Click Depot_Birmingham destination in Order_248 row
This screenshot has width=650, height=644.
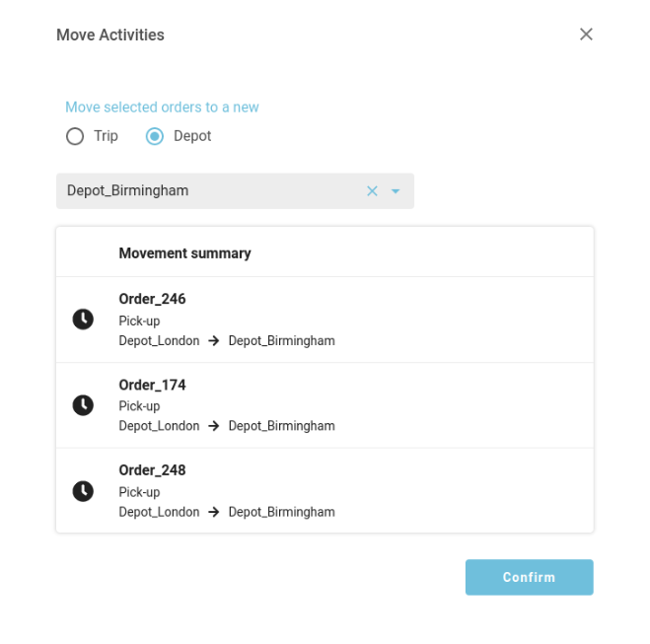281,513
